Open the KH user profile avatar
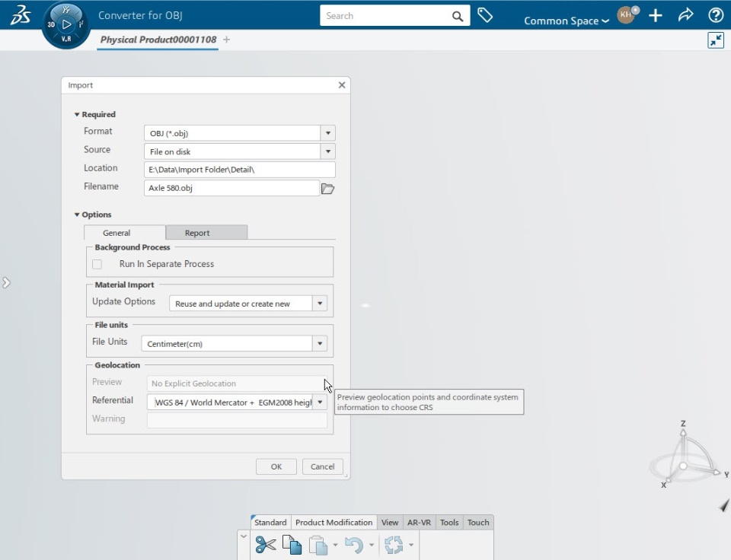Screen dimensions: 731x560 click(627, 15)
